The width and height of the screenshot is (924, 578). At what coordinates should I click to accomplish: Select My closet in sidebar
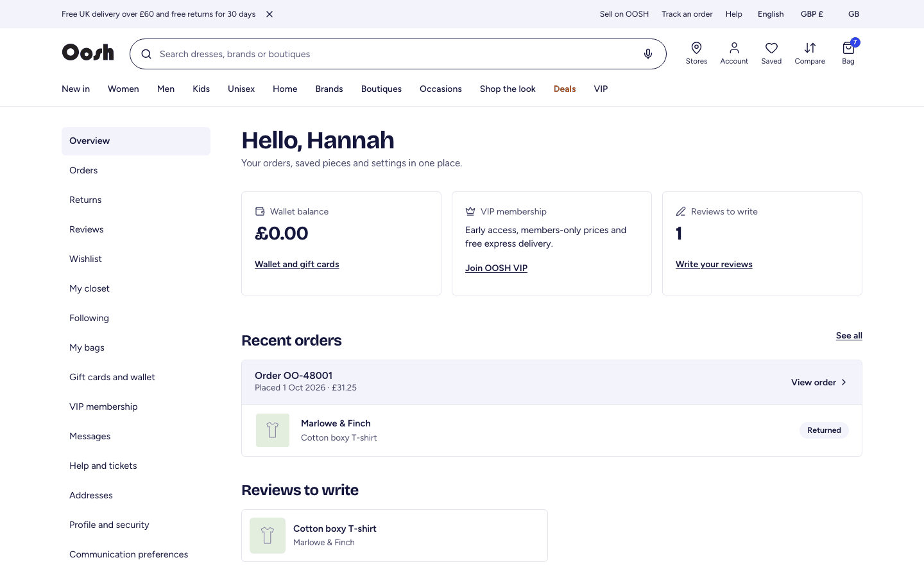136,289
